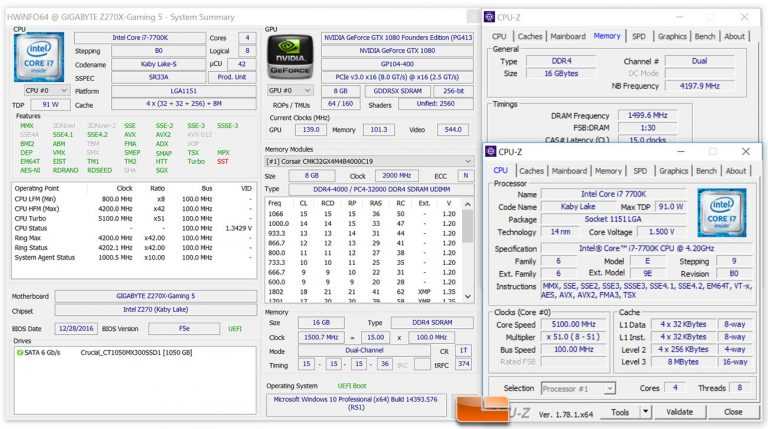Click the x 51.0 (8 - 51) multiplier value
Screen dimensions: 768x429
pyautogui.click(x=574, y=337)
